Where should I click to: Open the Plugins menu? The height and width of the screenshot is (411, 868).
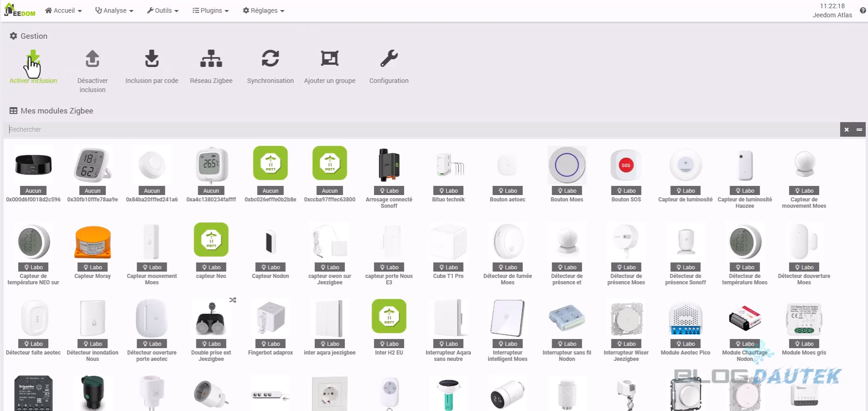(x=211, y=10)
